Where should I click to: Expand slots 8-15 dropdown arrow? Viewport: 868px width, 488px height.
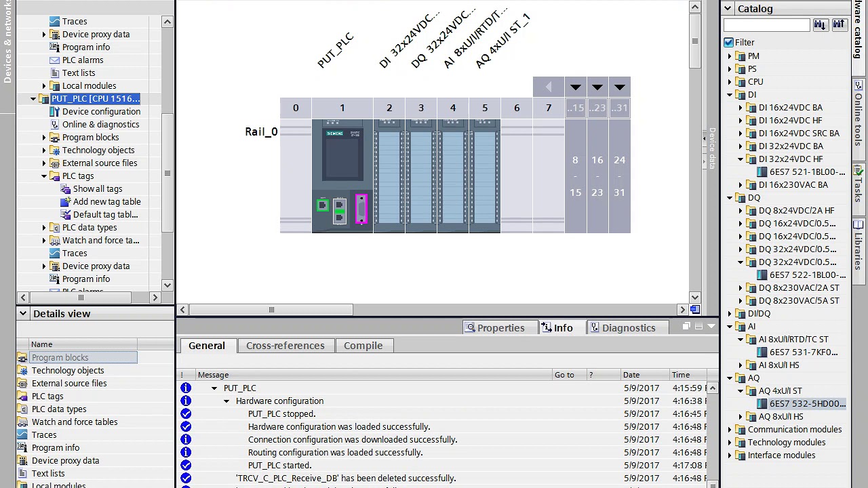(x=575, y=87)
